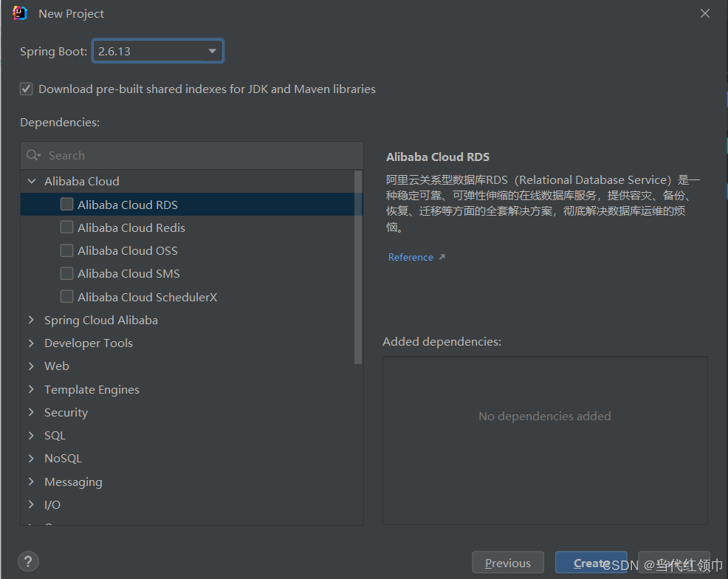The height and width of the screenshot is (579, 728).
Task: Click the dependency list vertical scrollbar
Action: tap(358, 267)
